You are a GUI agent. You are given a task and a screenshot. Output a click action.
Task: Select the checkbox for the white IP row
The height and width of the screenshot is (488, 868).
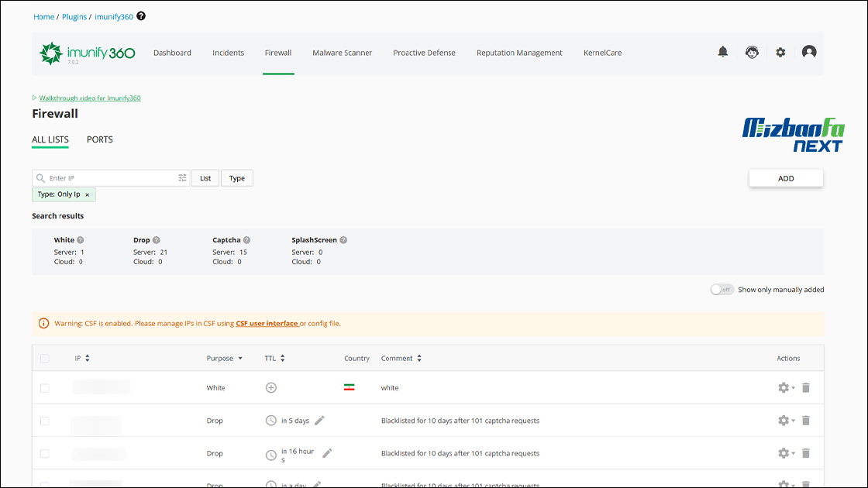pyautogui.click(x=44, y=388)
